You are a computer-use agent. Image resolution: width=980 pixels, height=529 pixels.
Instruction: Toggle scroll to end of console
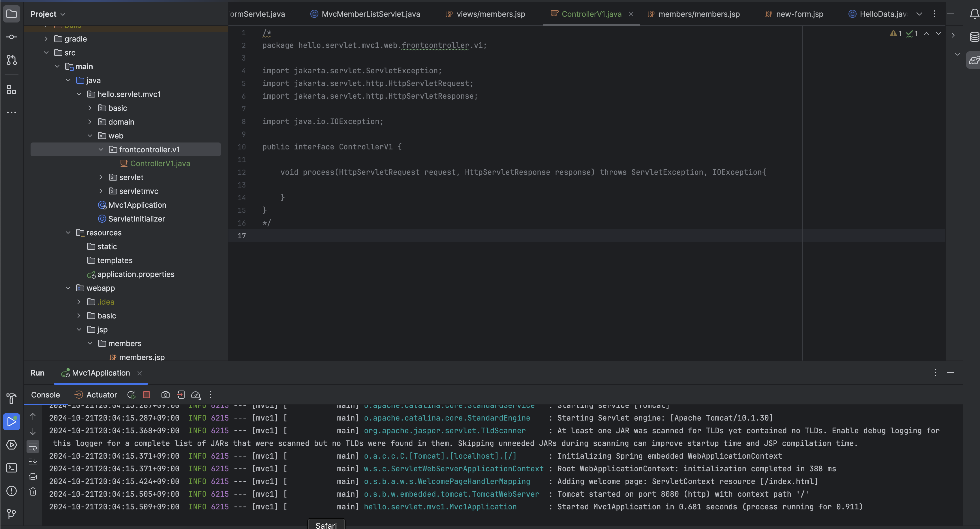pos(33,461)
